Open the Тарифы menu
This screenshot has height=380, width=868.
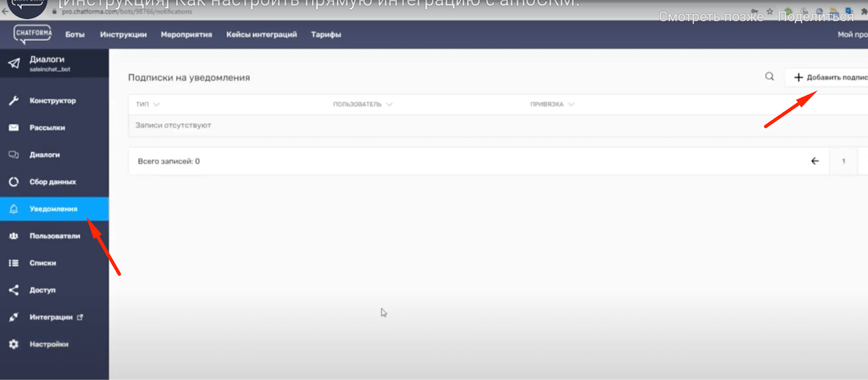326,34
